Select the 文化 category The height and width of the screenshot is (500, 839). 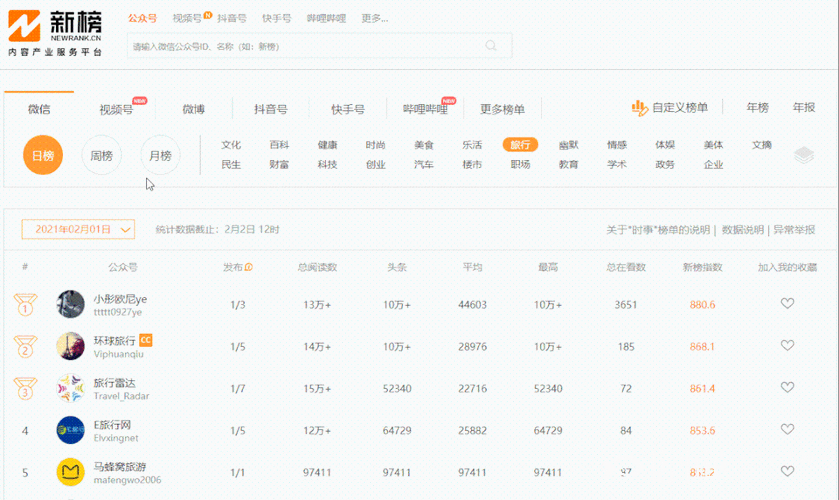231,145
